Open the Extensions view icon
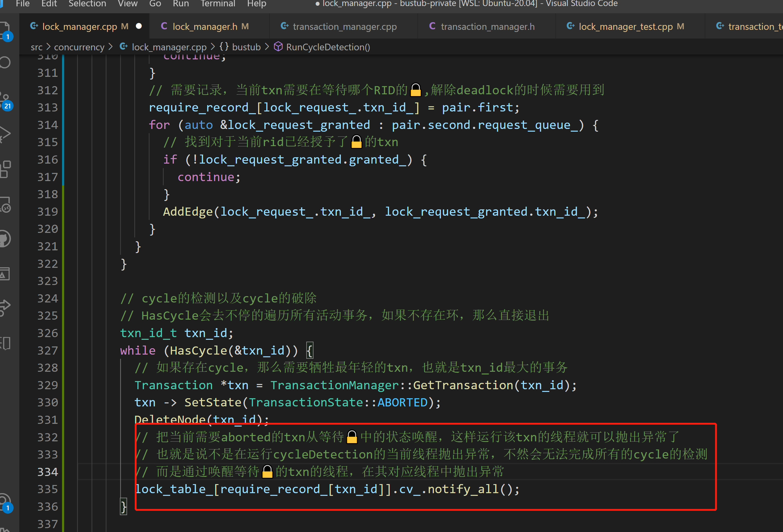Viewport: 783px width, 532px height. [5, 169]
